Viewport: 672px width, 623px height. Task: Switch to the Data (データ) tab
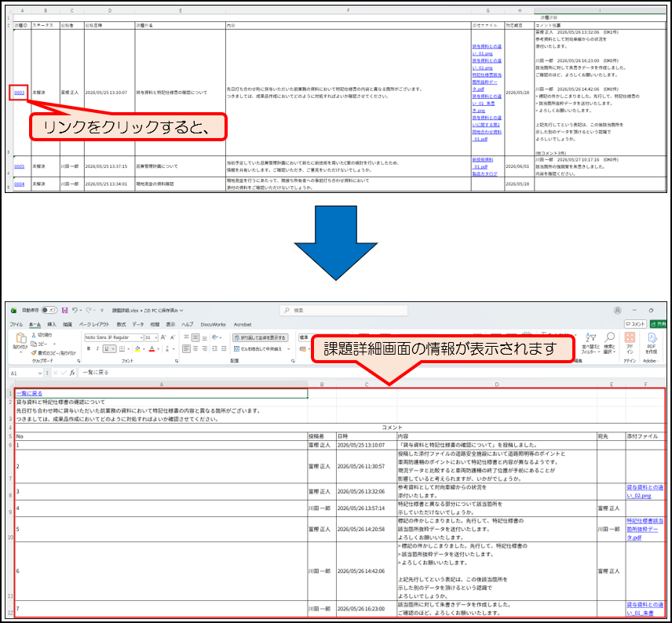point(138,324)
